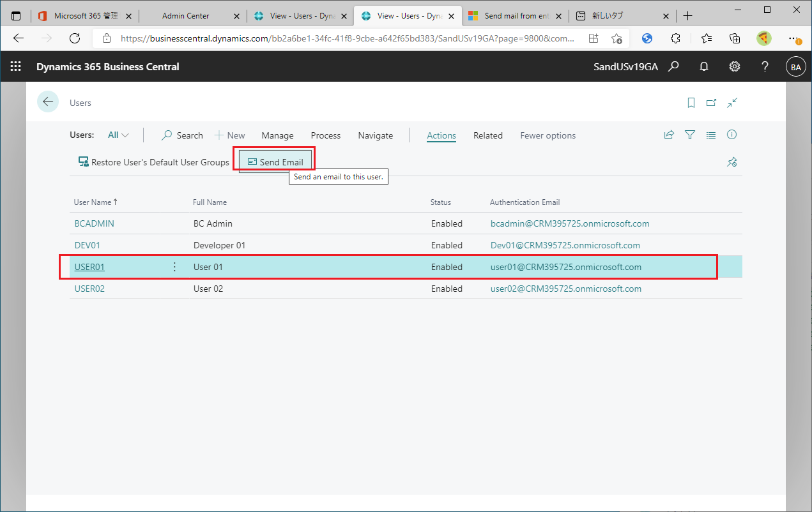
Task: Open the Manage menu
Action: (277, 135)
